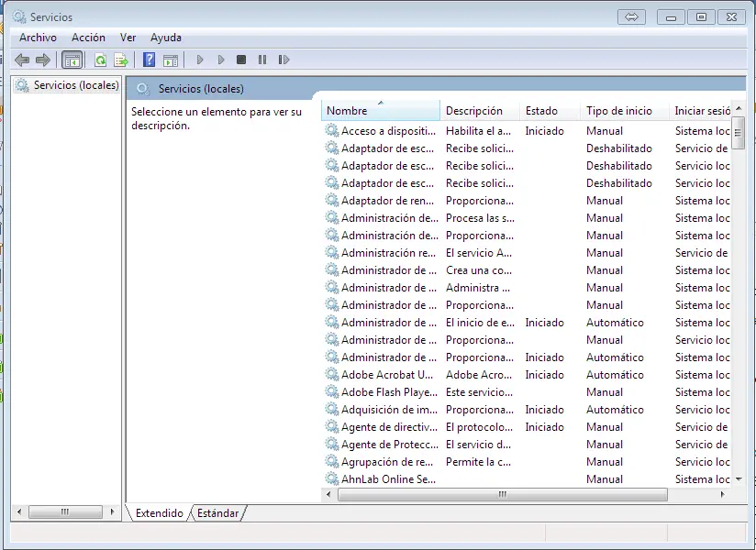Click the 'Crea una co...' description cell

tap(479, 270)
